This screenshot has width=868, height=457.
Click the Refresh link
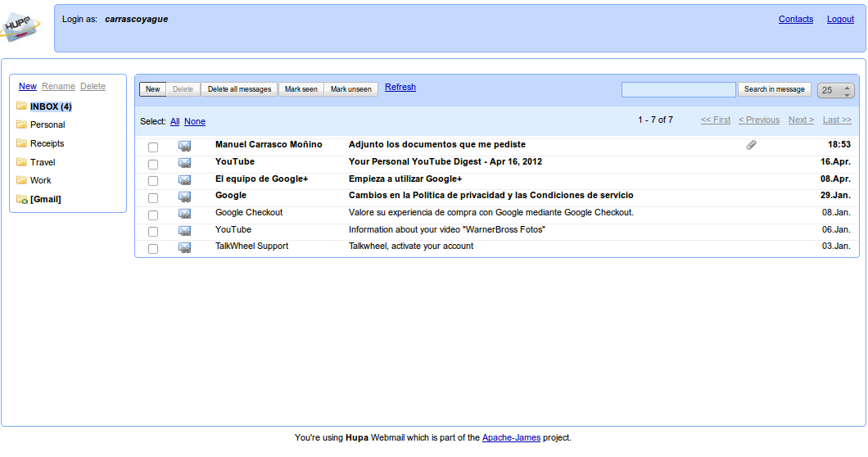pyautogui.click(x=400, y=87)
